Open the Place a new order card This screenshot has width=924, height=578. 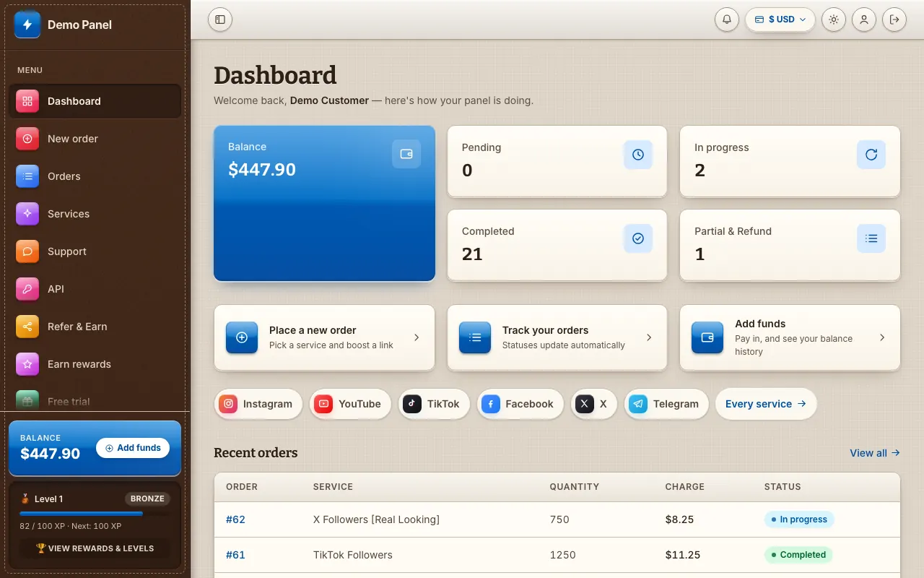[x=324, y=337]
